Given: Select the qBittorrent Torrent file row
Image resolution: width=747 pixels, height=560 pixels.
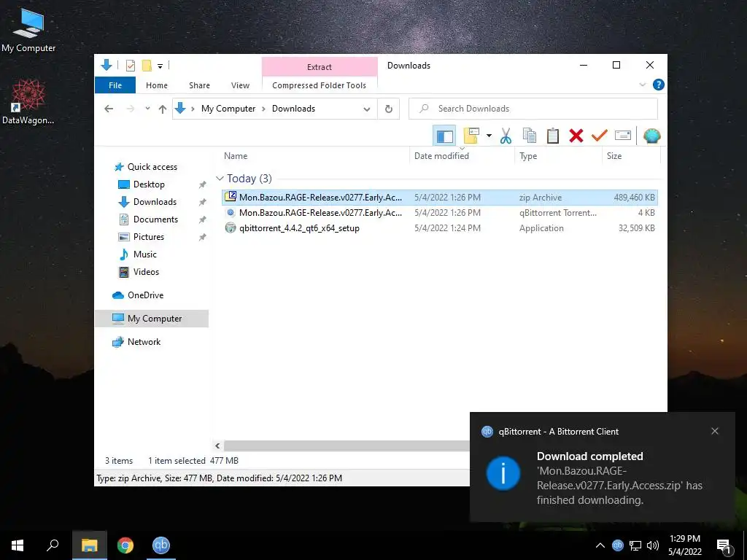Looking at the screenshot, I should pos(440,213).
